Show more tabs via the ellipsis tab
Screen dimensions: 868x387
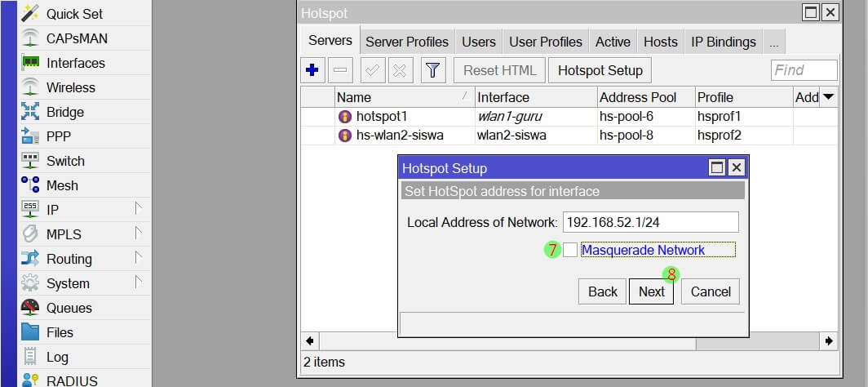[x=773, y=42]
